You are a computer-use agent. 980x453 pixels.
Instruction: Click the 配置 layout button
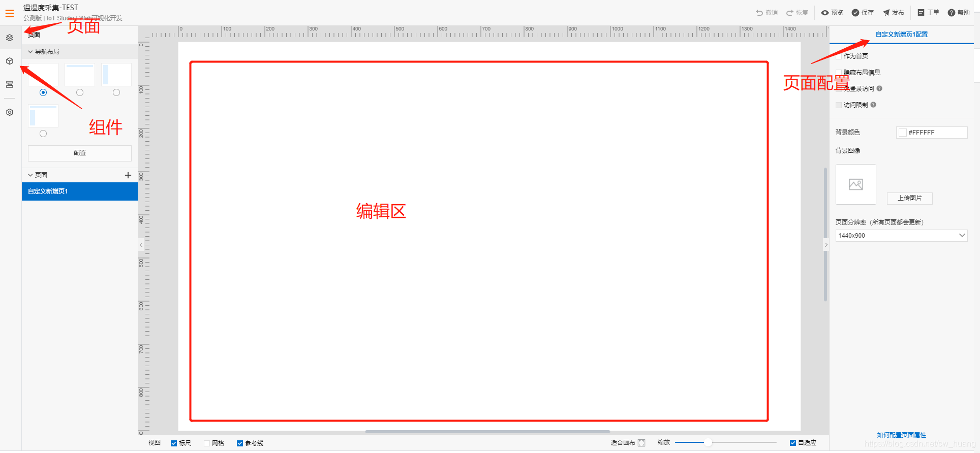(x=80, y=153)
